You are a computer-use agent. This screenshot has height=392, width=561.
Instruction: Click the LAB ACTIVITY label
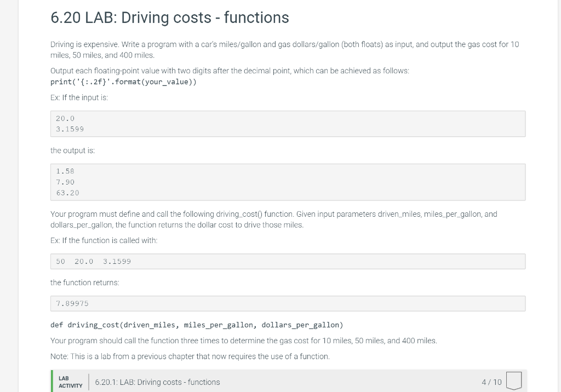click(70, 382)
